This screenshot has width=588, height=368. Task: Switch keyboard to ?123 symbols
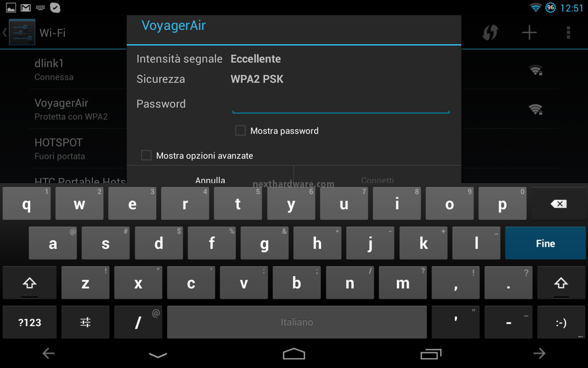(29, 322)
